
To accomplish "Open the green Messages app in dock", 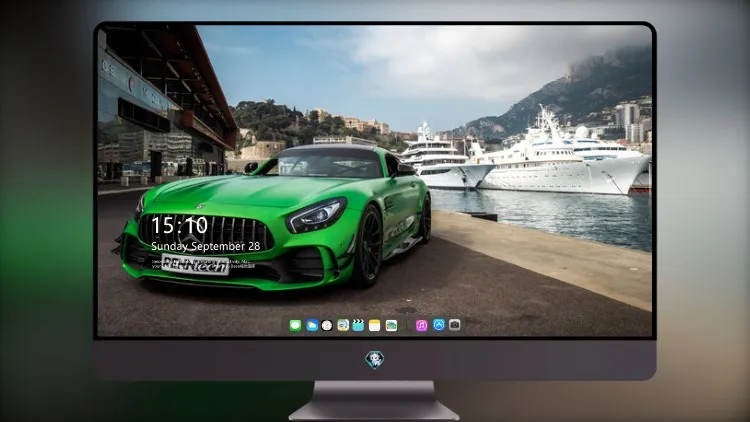I will (x=295, y=326).
